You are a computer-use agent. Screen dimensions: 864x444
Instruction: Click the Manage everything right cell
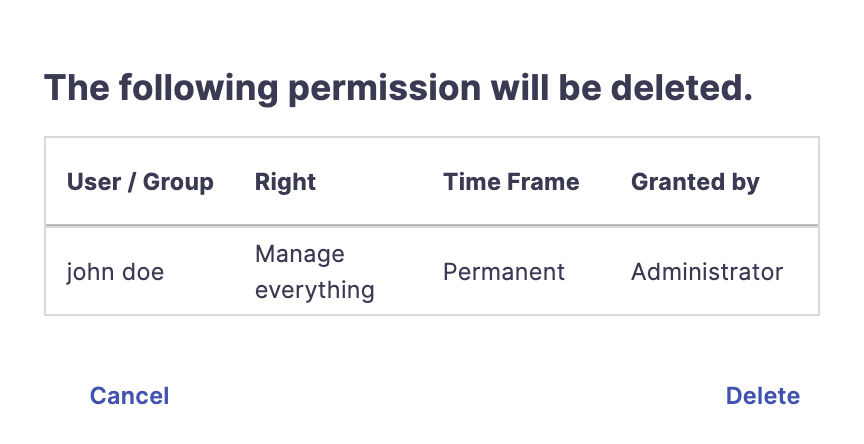(315, 272)
